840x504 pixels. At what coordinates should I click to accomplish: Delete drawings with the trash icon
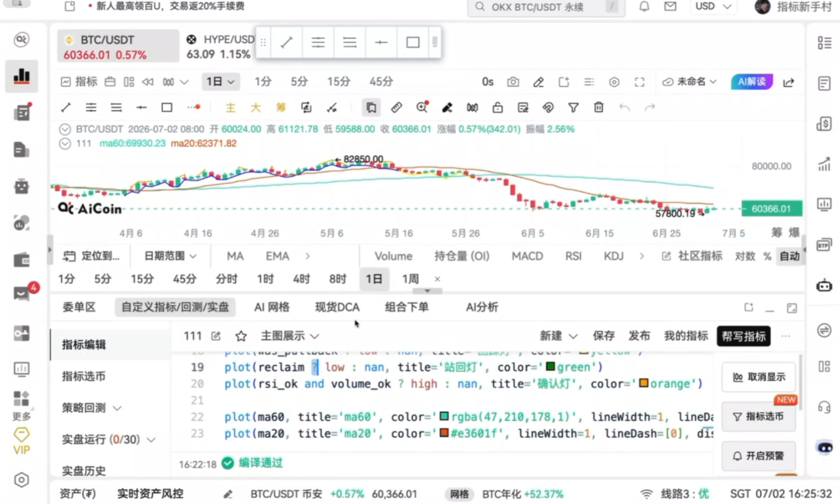599,108
